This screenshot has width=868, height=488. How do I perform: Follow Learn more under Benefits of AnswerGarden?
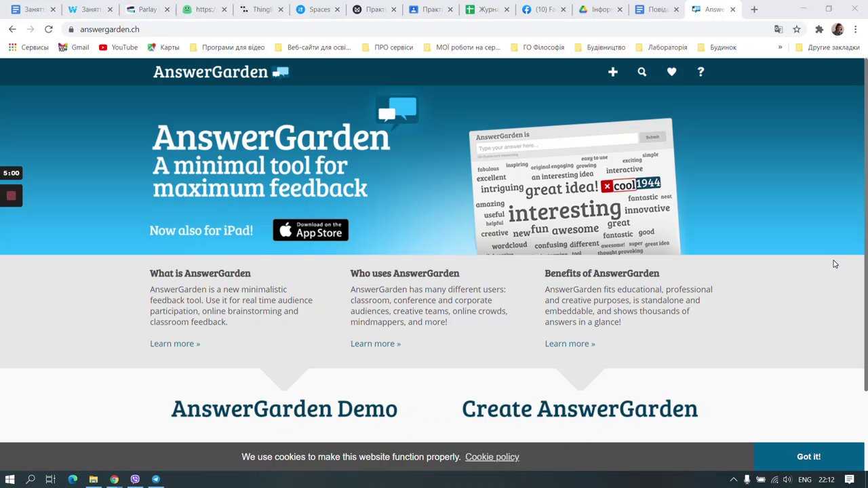click(570, 344)
